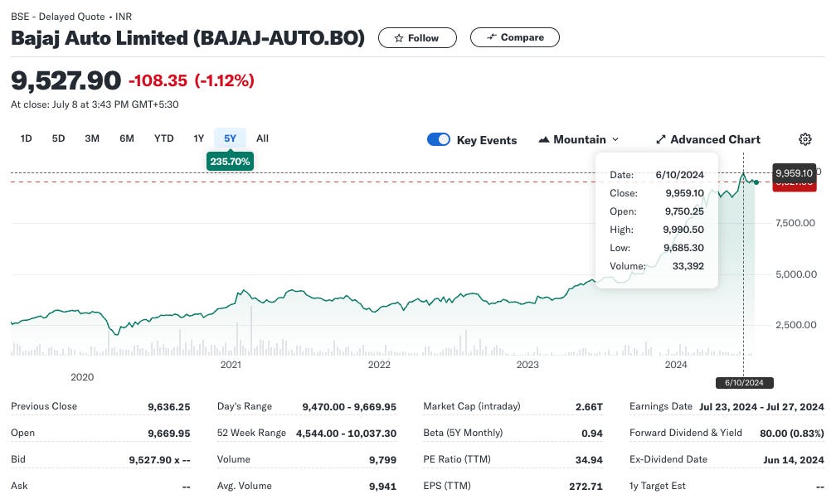Select the 6M time range
The width and height of the screenshot is (836, 504).
[127, 138]
